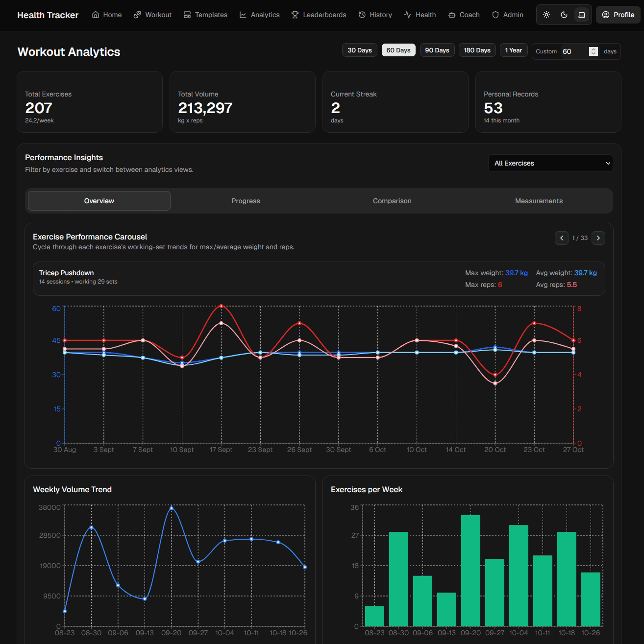Click the 17 Sept peak reps point
644x644 pixels.
click(221, 306)
